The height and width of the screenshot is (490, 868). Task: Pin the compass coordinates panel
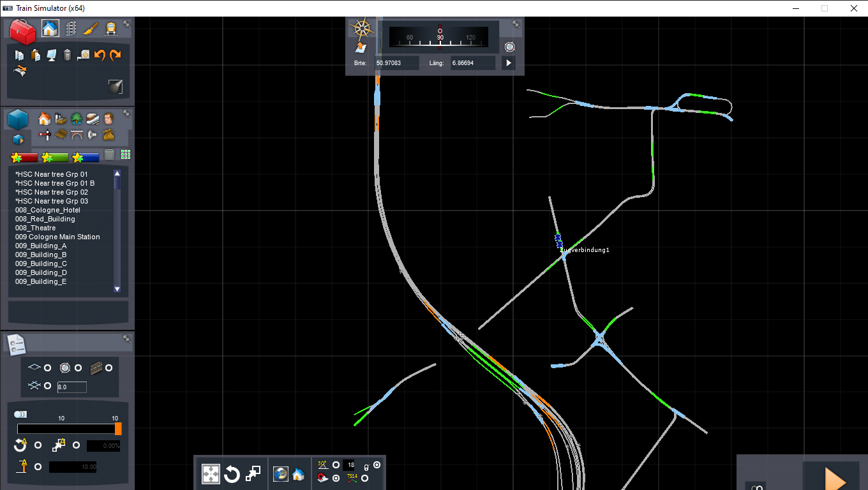coord(516,24)
